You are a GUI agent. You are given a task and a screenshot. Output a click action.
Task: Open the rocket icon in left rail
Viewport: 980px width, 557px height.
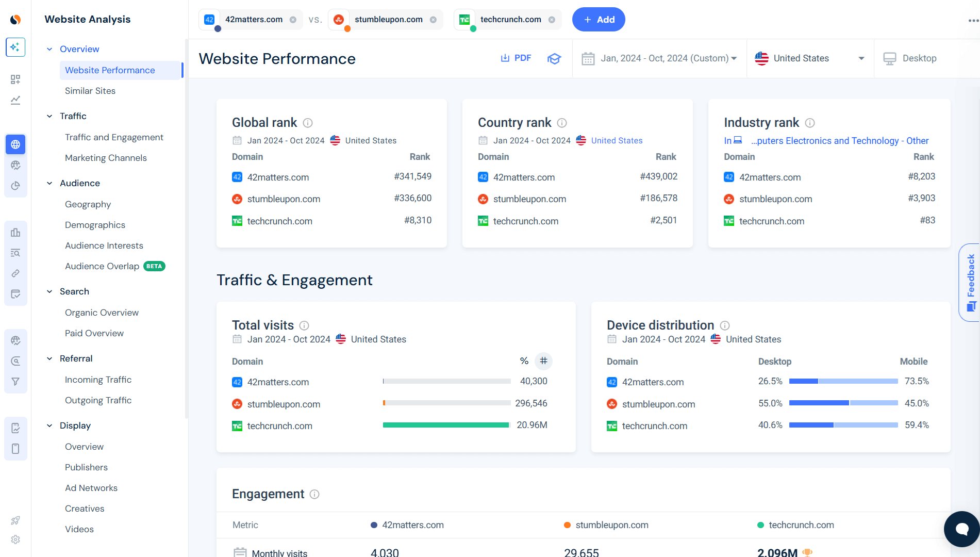coord(15,520)
